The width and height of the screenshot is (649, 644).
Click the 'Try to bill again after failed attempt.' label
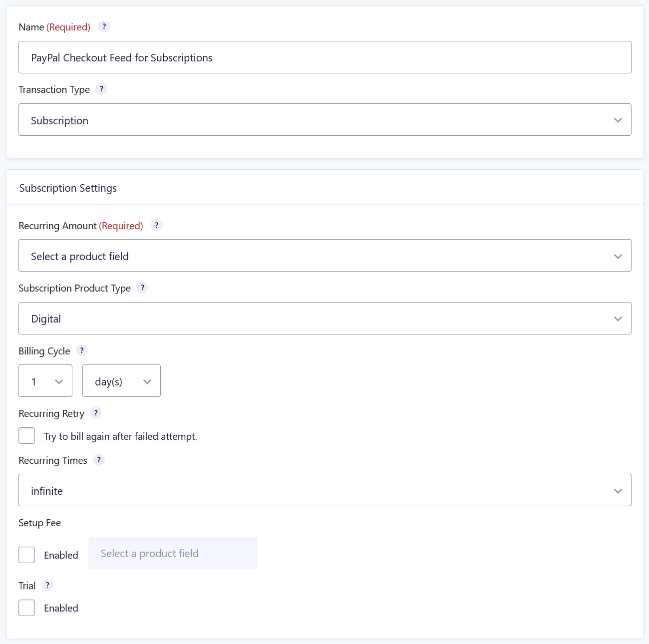tap(120, 436)
